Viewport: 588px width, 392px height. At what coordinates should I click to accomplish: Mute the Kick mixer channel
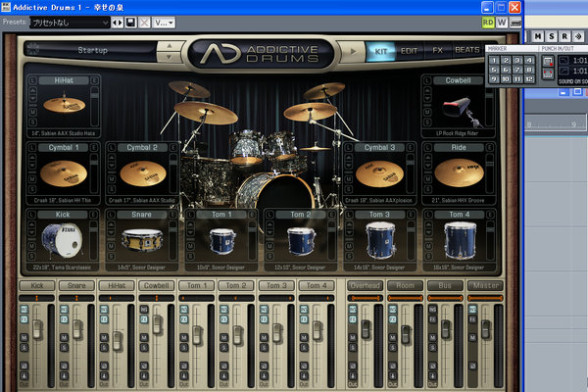click(x=24, y=337)
